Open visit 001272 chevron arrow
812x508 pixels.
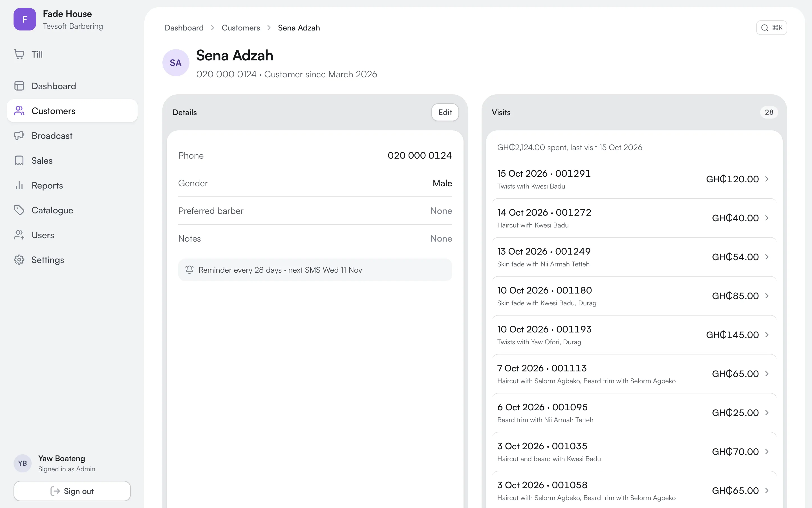click(767, 218)
